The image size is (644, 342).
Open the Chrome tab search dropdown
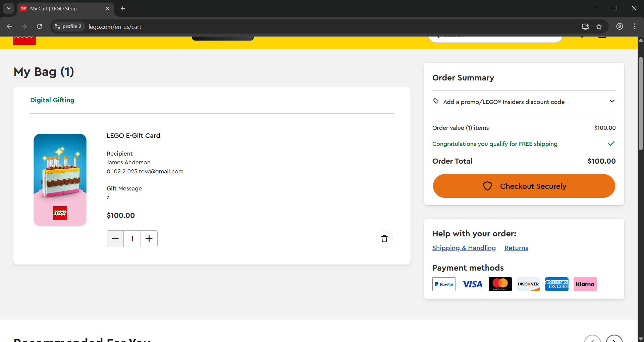point(9,8)
